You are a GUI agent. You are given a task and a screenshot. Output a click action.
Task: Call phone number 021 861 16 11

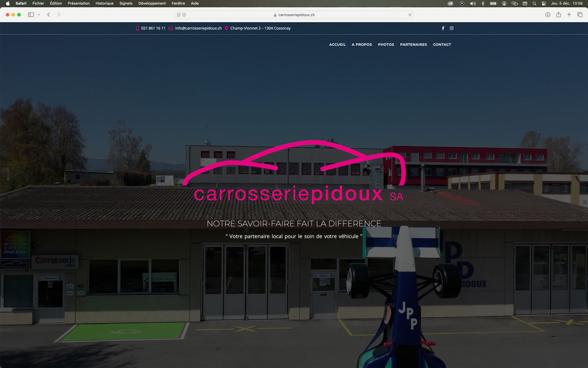click(x=153, y=28)
